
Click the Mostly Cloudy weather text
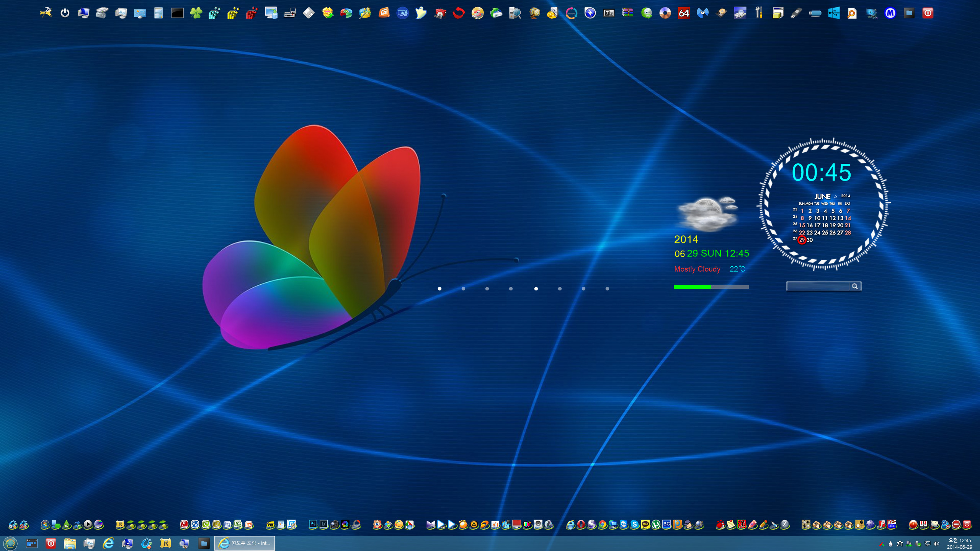[x=697, y=269]
